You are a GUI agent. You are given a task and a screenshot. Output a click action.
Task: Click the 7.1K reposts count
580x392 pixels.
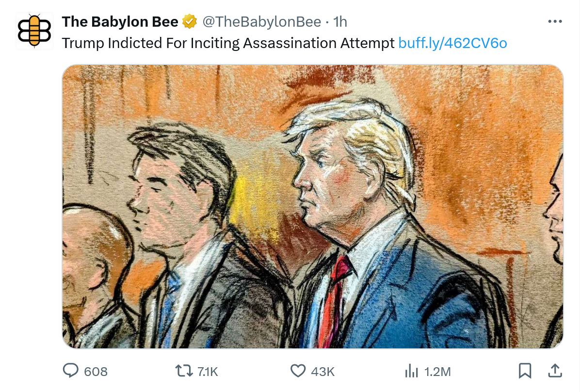tap(208, 372)
